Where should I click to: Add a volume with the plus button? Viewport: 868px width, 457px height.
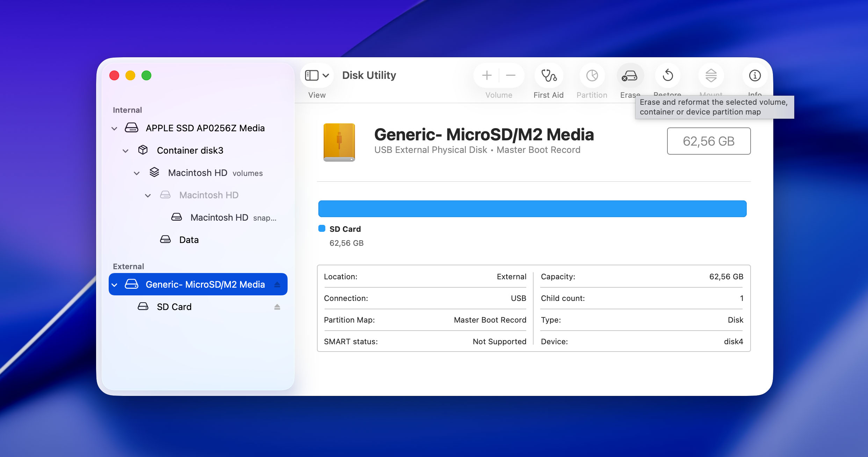(487, 75)
